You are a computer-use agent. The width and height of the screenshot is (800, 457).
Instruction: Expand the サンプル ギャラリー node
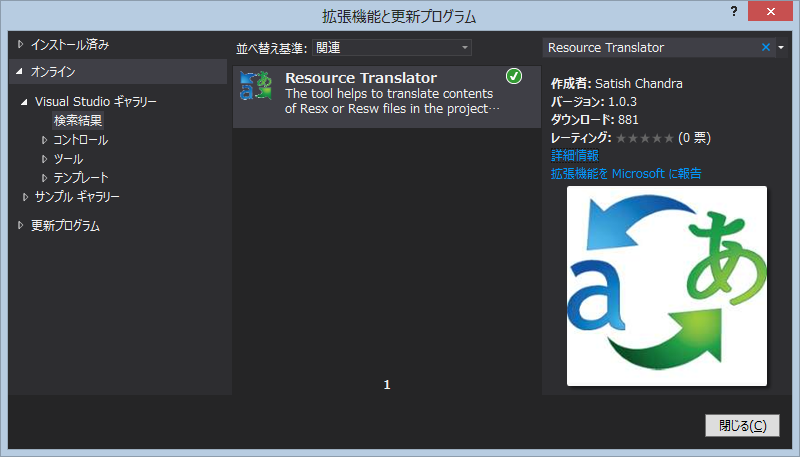point(25,197)
